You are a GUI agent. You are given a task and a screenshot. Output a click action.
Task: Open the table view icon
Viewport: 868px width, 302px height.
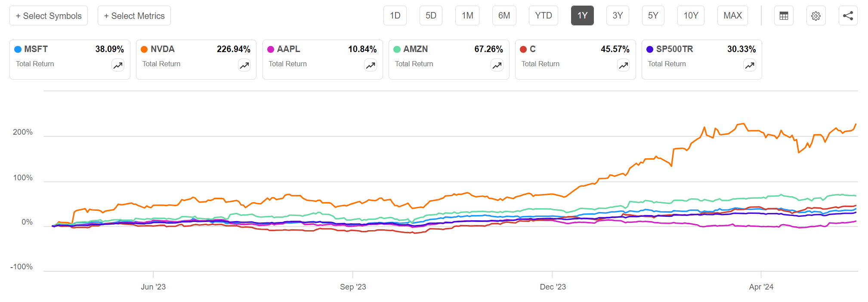point(784,15)
